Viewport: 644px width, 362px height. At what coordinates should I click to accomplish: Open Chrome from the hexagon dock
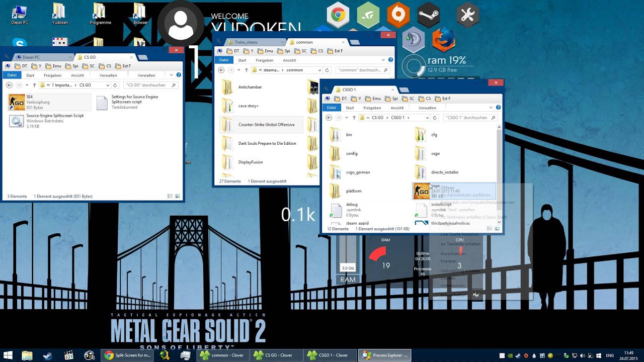tap(338, 15)
